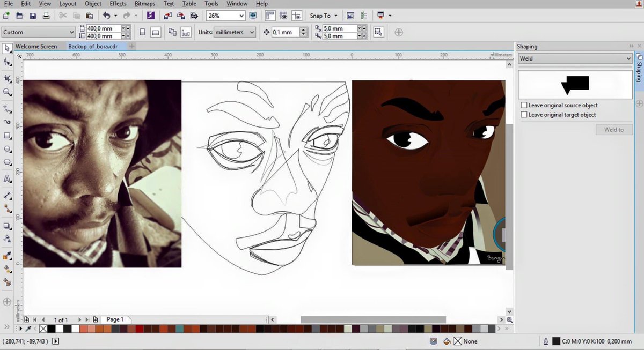Image resolution: width=644 pixels, height=350 pixels.
Task: Expand the Snap To dropdown
Action: [x=335, y=16]
